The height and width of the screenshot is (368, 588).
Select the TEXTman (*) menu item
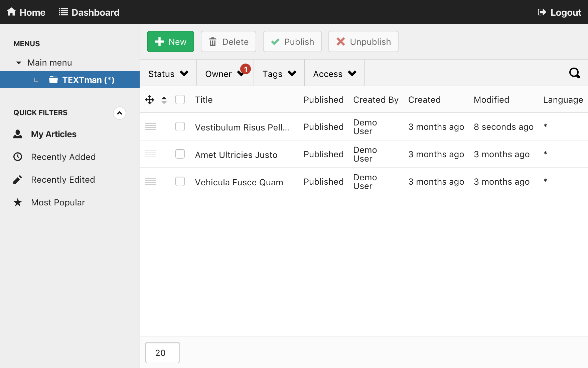[88, 80]
